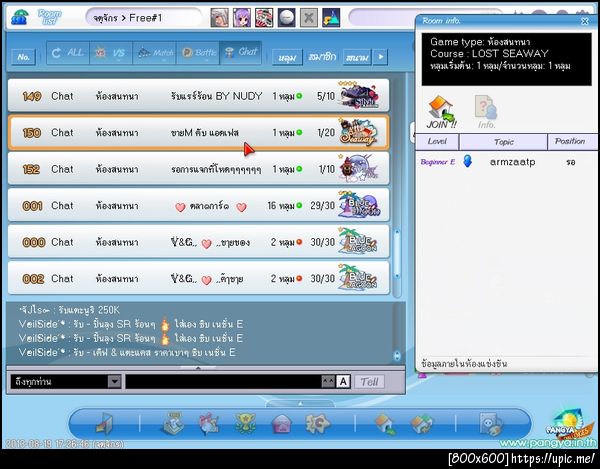Click the Topic column header in Room info

point(503,142)
